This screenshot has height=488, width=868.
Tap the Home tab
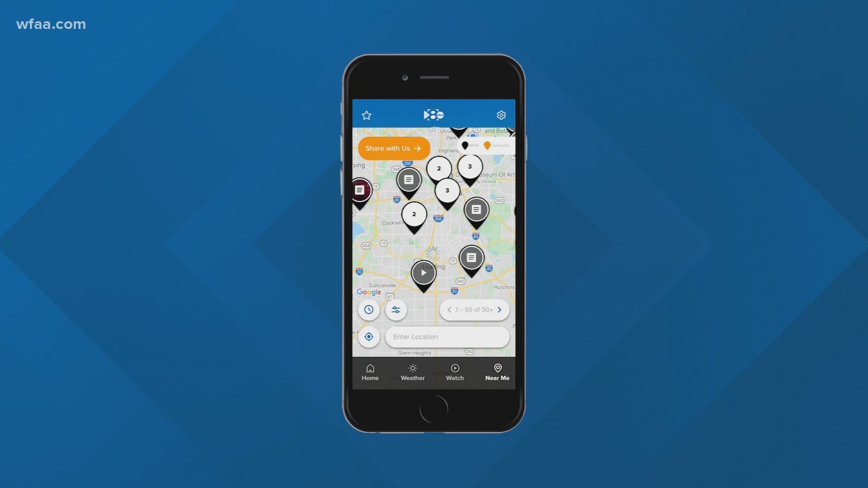370,372
